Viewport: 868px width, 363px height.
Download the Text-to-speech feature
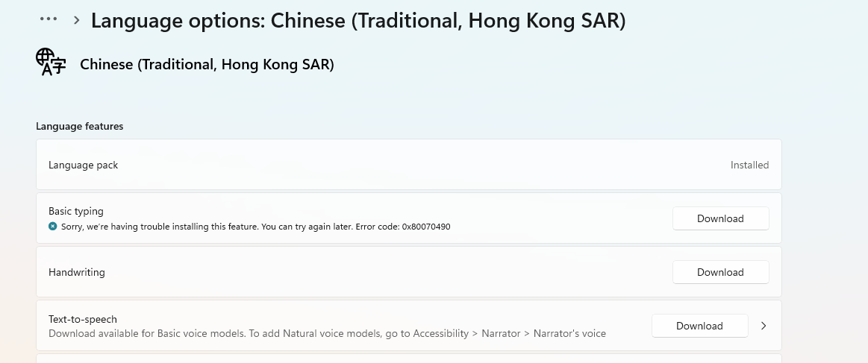coord(700,326)
